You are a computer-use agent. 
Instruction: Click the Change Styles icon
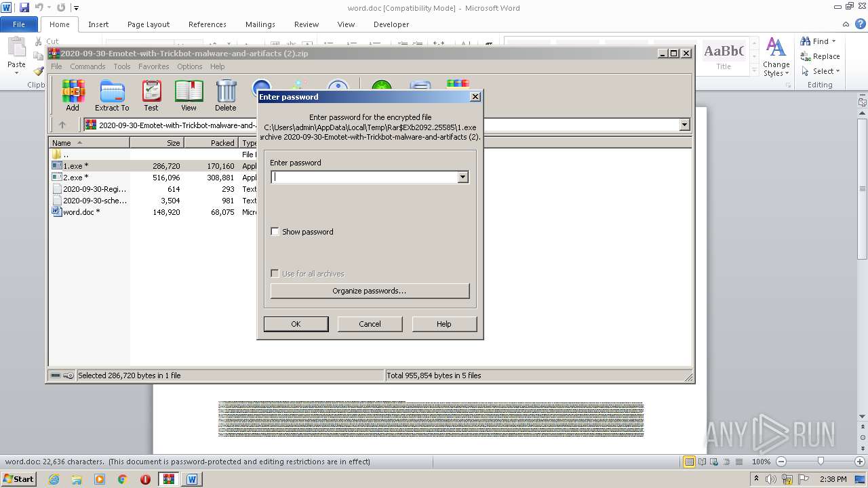coord(776,57)
